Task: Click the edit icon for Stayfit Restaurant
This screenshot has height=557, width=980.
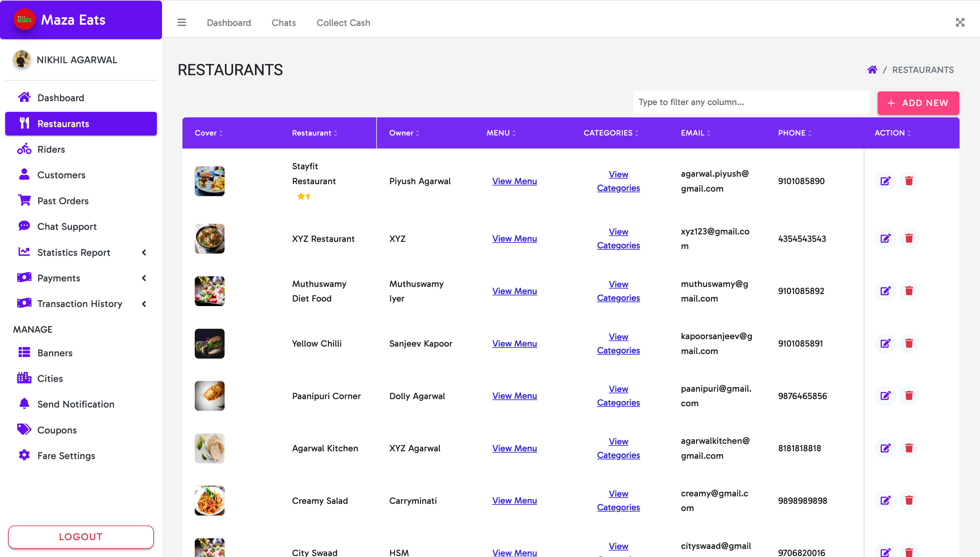Action: point(886,181)
